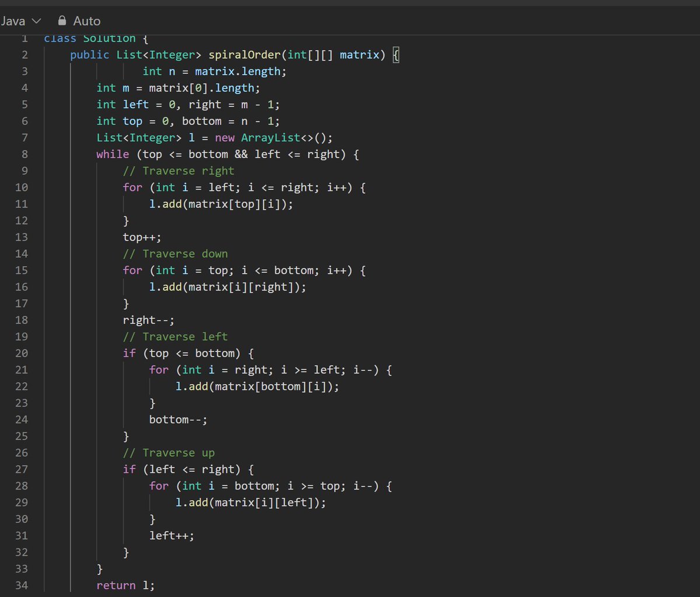Screen dimensions: 700x597
Task: Click bottom-- statement on line 24
Action: pyautogui.click(x=177, y=419)
